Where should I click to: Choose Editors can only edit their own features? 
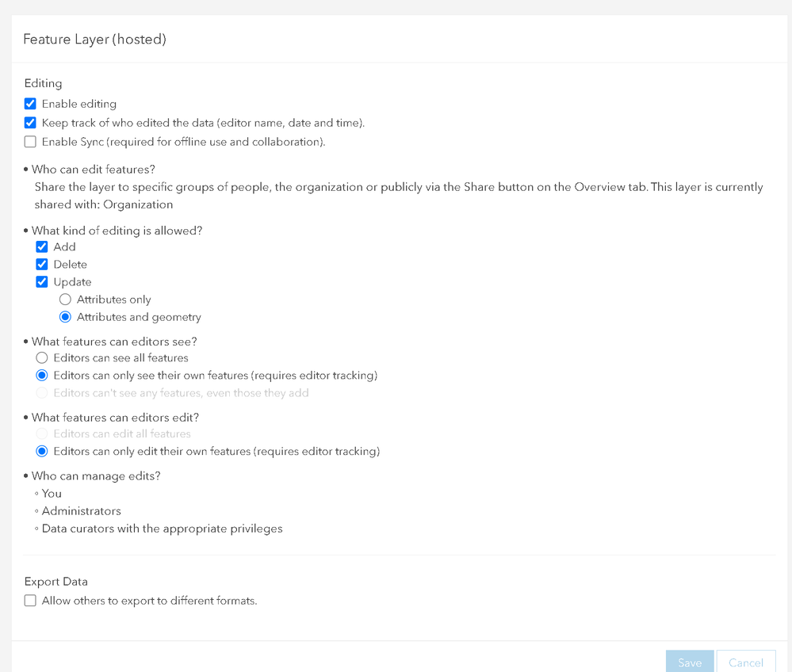42,452
